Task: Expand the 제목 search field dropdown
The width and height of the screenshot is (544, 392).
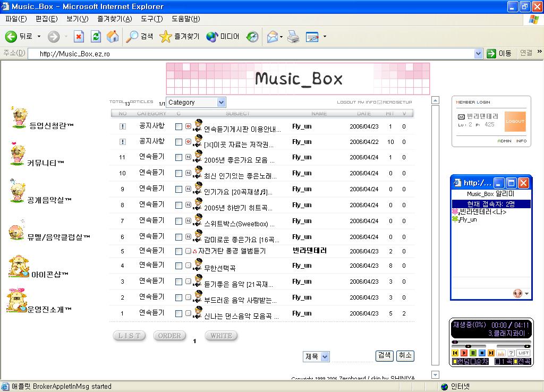Action: coord(325,357)
